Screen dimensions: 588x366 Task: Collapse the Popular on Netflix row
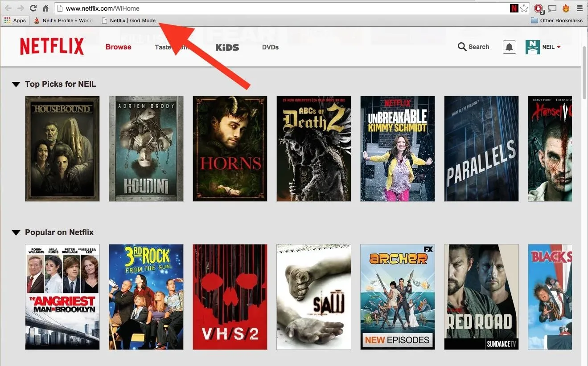pos(16,232)
